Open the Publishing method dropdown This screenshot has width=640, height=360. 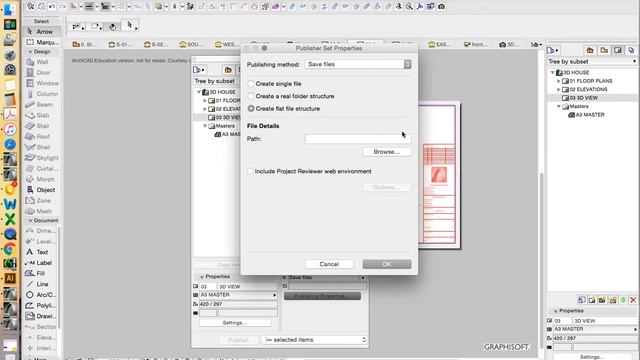(358, 64)
